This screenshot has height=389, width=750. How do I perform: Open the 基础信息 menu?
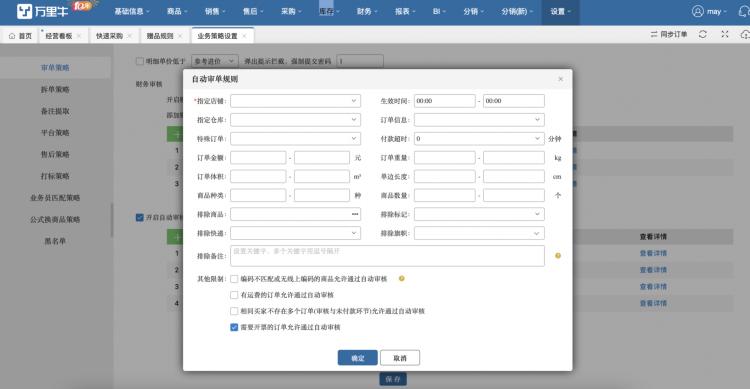click(x=132, y=11)
